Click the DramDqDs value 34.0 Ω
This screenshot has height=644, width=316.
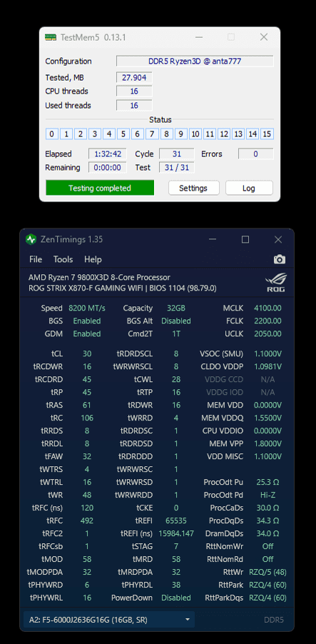[x=267, y=533]
